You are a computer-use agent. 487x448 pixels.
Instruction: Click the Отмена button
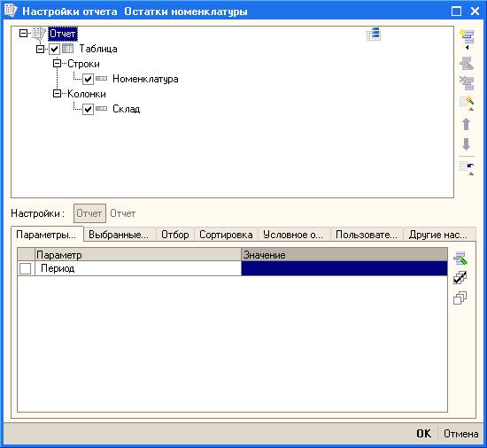pyautogui.click(x=461, y=434)
